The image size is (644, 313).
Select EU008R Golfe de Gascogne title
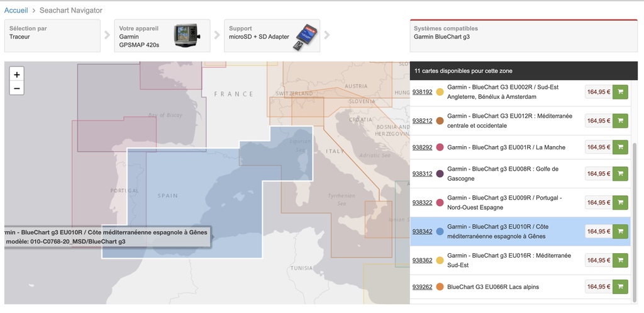point(502,174)
